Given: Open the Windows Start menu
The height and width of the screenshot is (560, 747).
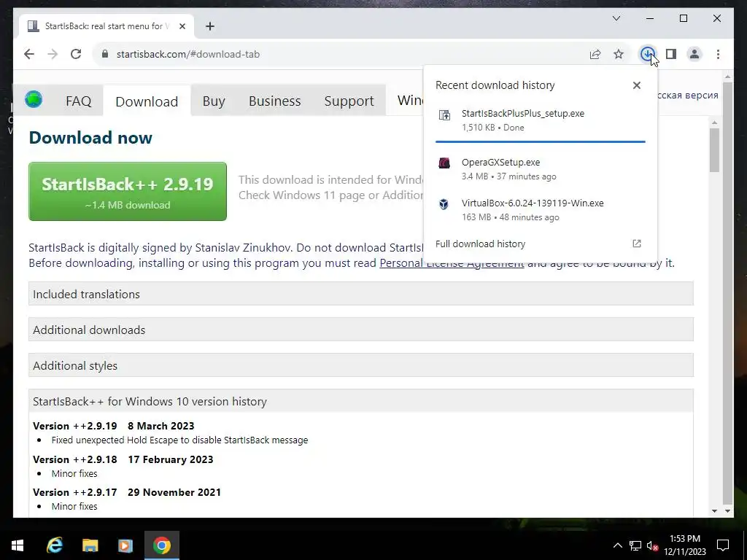Looking at the screenshot, I should click(18, 545).
